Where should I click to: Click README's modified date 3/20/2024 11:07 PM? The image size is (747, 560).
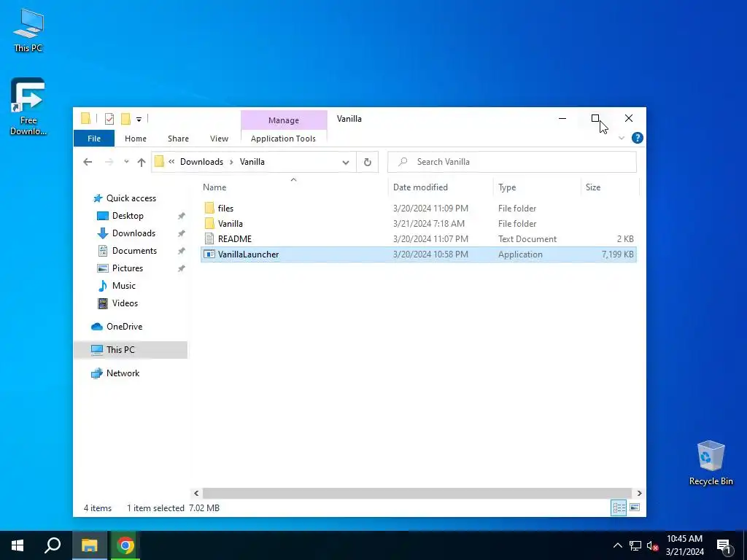pyautogui.click(x=430, y=238)
